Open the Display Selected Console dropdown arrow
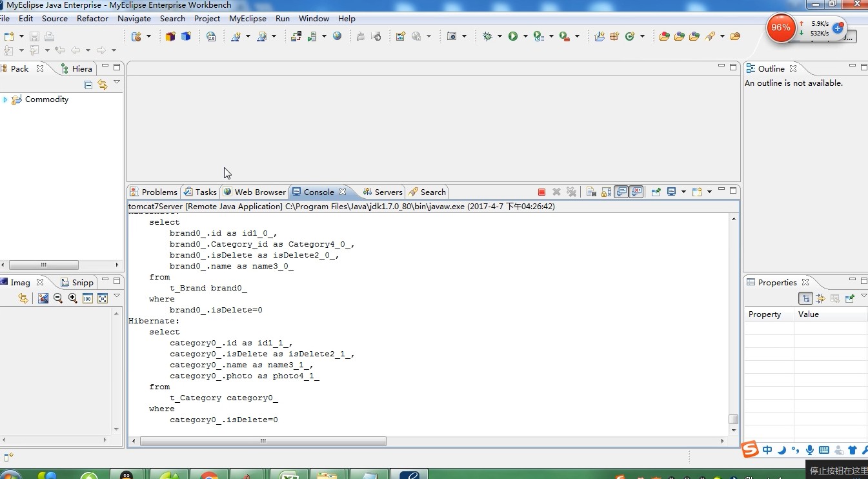This screenshot has height=479, width=868. (683, 192)
